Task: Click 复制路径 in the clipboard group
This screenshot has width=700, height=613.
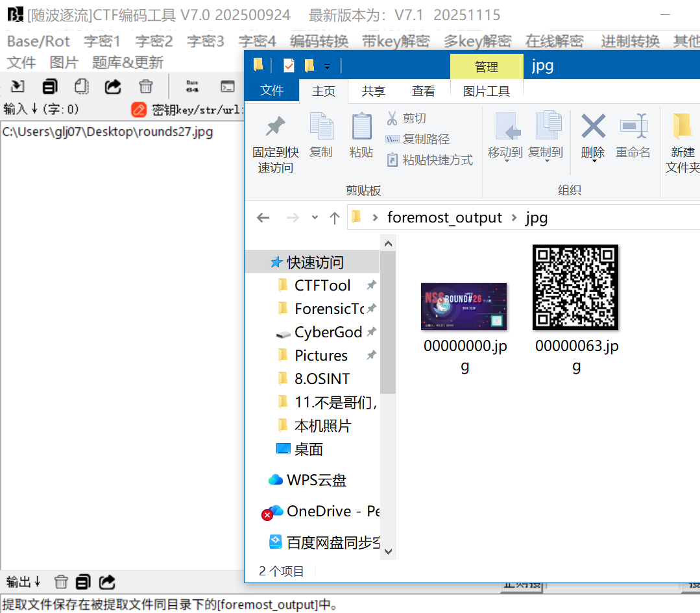Action: coord(426,139)
